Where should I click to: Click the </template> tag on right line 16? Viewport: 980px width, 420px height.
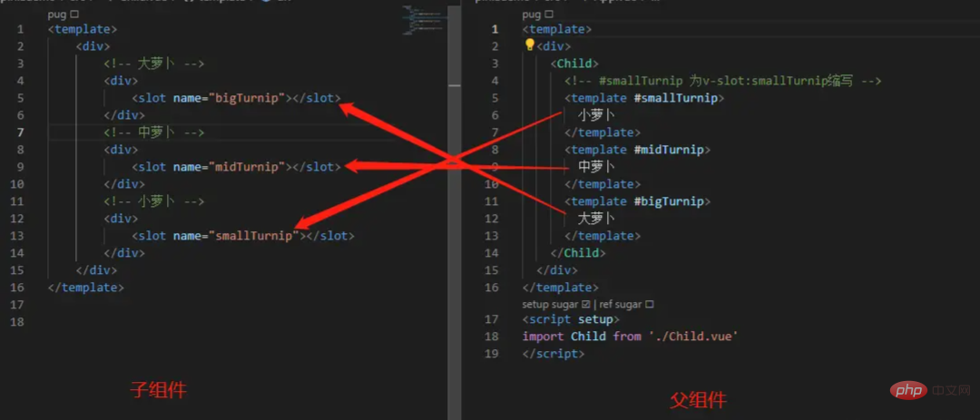point(561,288)
